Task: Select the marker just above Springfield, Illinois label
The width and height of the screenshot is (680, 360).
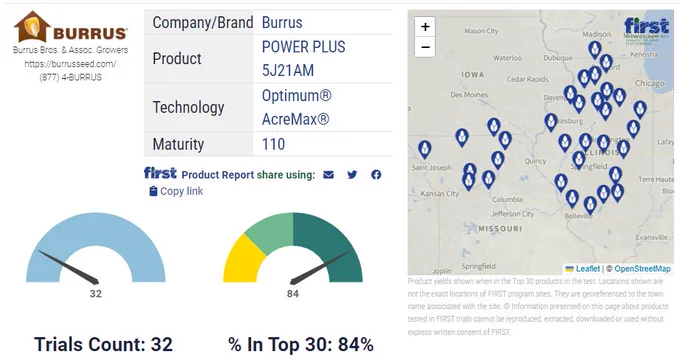Action: (579, 160)
